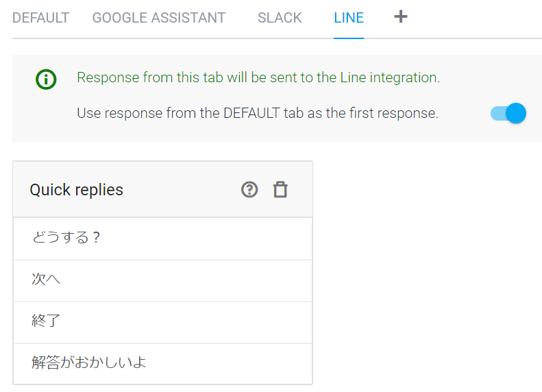Click the Line integration notice text
542x392 pixels.
pyautogui.click(x=258, y=77)
